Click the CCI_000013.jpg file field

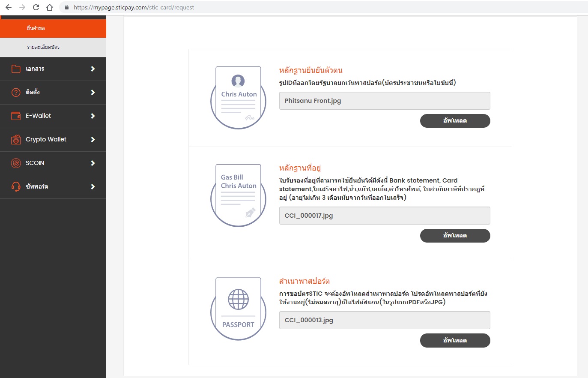385,320
